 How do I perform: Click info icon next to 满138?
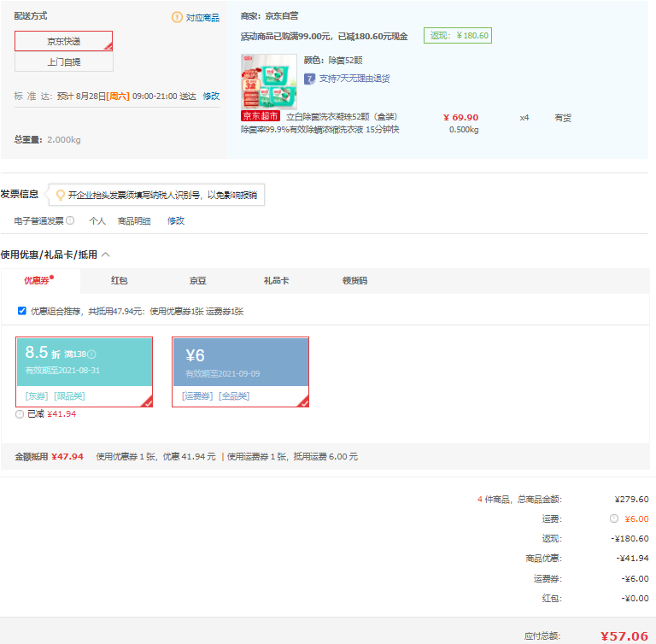(91, 354)
